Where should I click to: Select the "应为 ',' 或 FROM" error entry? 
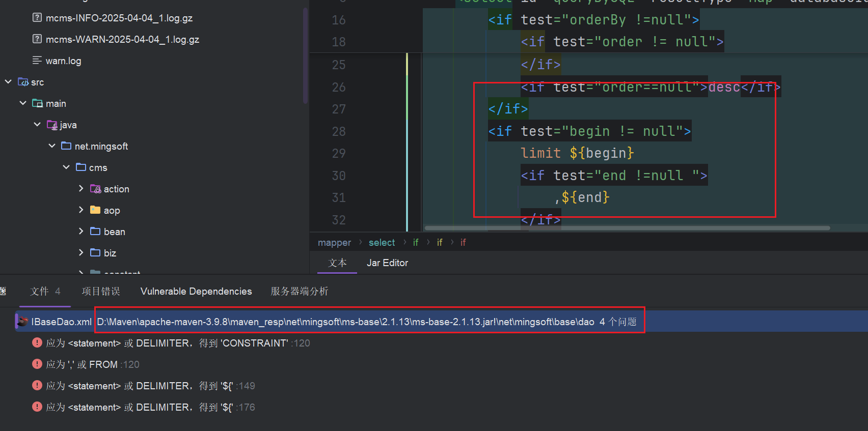93,364
